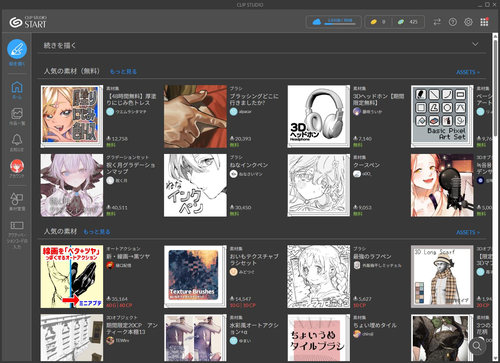Open the works list gallery icon
The image size is (500, 363).
click(x=17, y=114)
